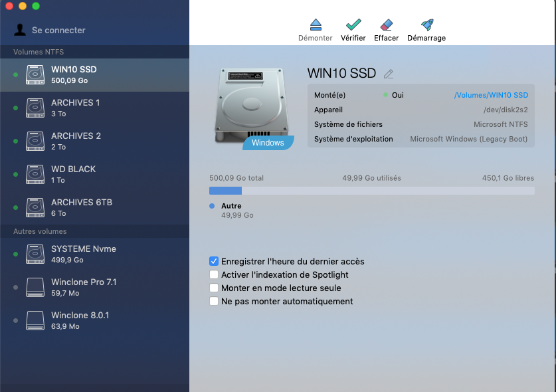Click the Démonter eject icon
Viewport: 556px width, 392px height.
(316, 25)
